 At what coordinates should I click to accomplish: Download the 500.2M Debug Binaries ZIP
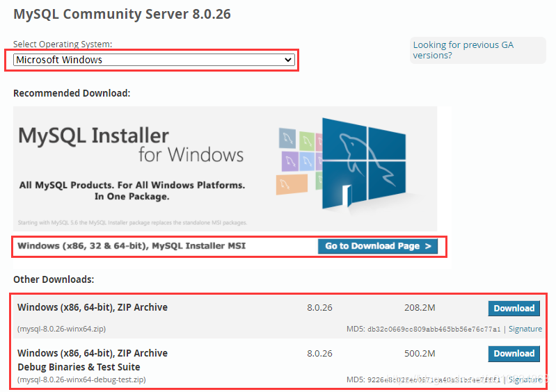pos(514,354)
